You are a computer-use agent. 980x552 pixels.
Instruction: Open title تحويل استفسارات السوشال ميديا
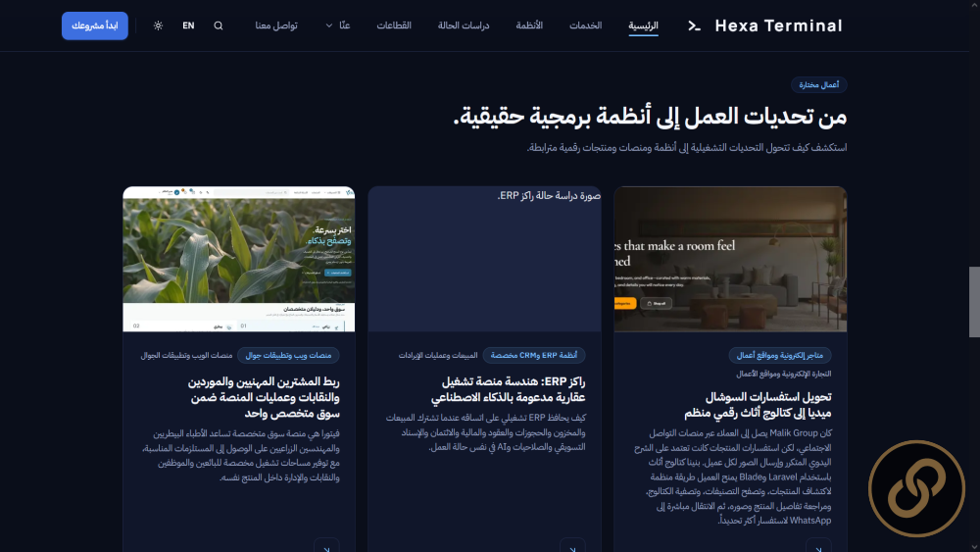(x=758, y=405)
